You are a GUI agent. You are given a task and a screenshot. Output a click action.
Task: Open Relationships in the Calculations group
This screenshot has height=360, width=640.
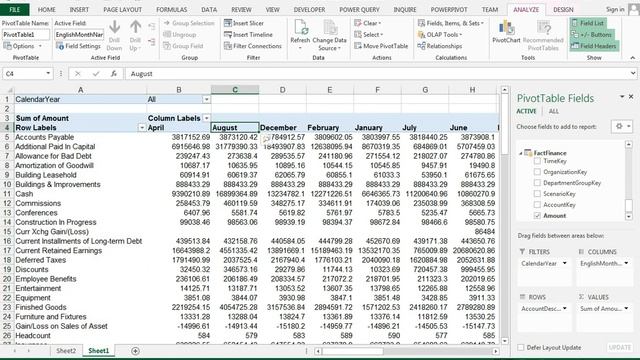440,46
